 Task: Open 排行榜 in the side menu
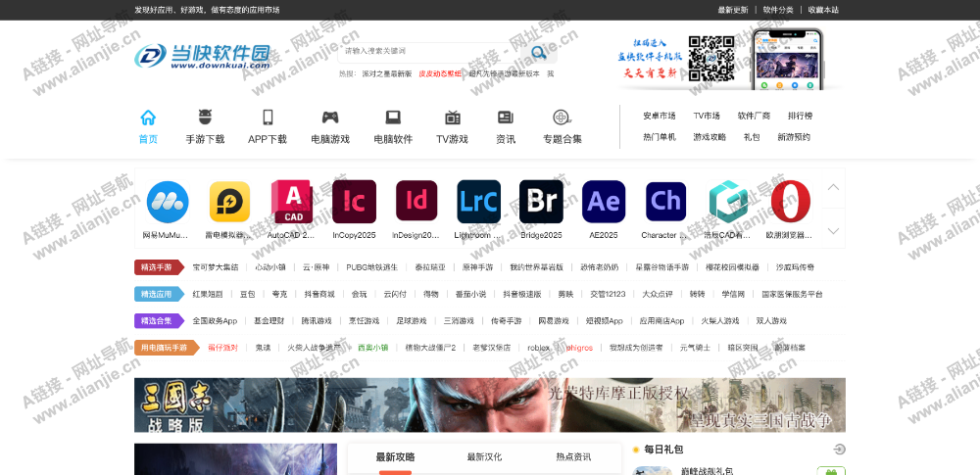pos(800,116)
